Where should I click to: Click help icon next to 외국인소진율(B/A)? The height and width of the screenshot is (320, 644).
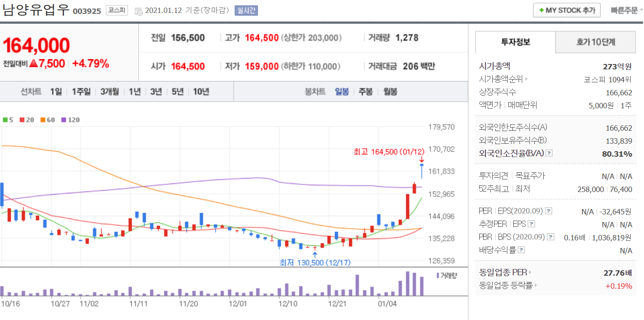550,154
